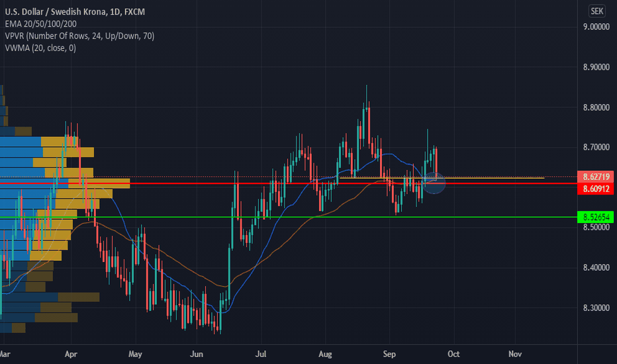This screenshot has width=617, height=364.
Task: Open the EMA 20/50/100/200 indicator legend
Action: [x=40, y=24]
